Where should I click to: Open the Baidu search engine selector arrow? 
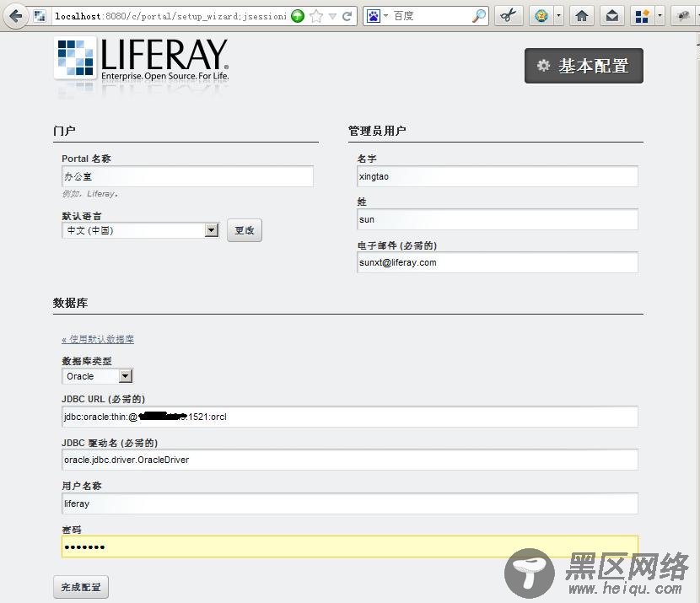point(385,17)
